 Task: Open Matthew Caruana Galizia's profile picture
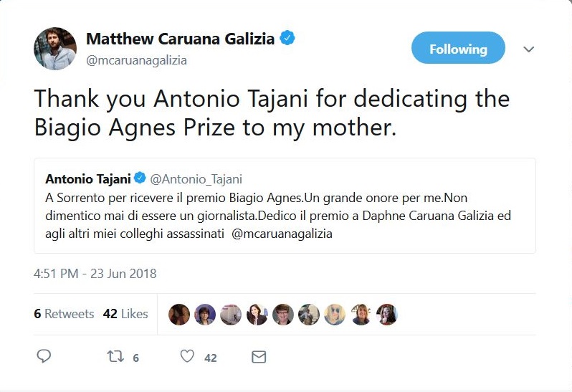[x=55, y=49]
